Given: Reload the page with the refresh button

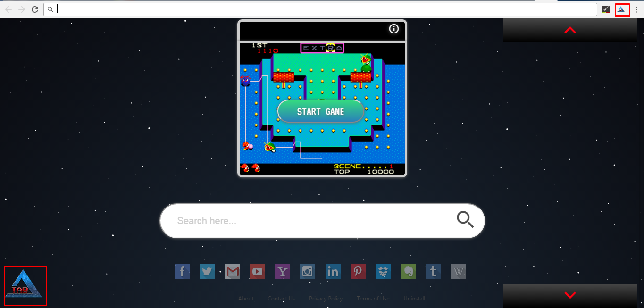Looking at the screenshot, I should [x=34, y=9].
